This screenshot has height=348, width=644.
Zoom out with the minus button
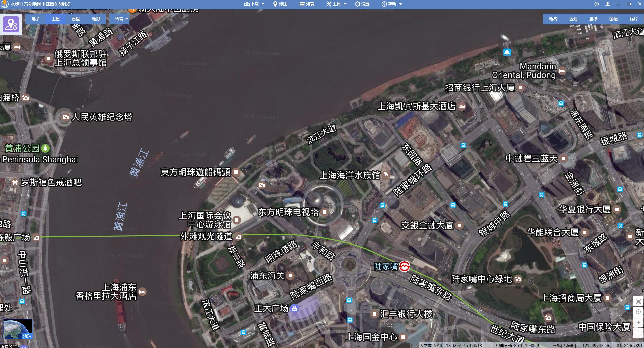tap(638, 333)
